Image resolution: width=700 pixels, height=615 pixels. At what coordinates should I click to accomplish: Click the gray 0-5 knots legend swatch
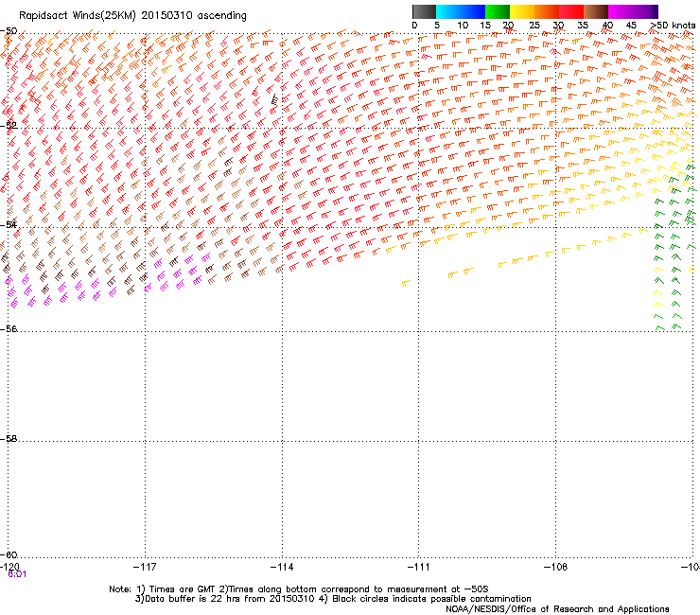[424, 11]
